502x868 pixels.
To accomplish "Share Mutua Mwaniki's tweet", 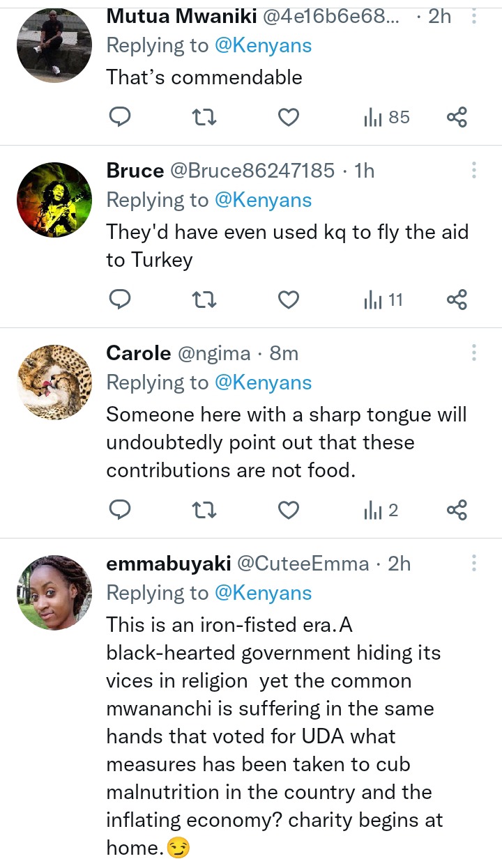I will click(x=457, y=118).
